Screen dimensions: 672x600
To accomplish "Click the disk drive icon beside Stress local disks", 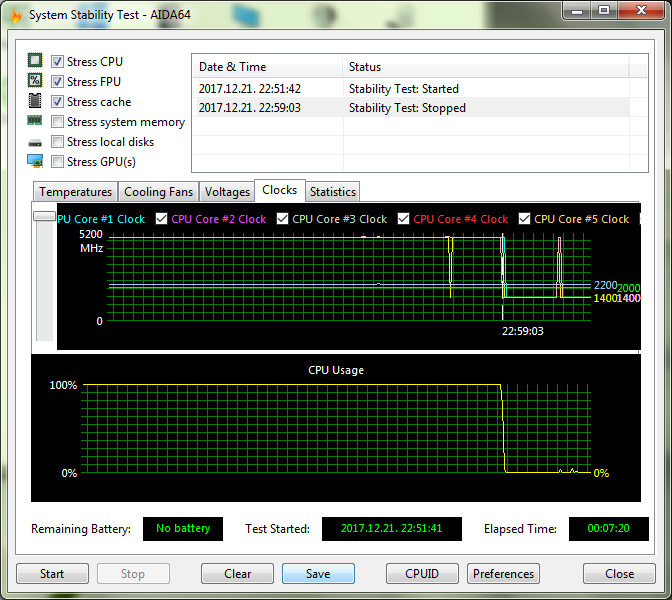I will coord(35,142).
